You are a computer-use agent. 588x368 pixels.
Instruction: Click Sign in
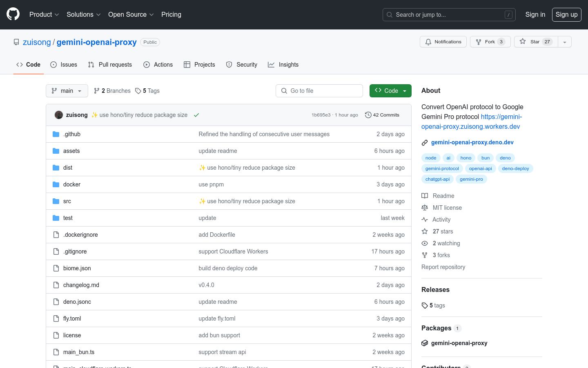coord(535,14)
